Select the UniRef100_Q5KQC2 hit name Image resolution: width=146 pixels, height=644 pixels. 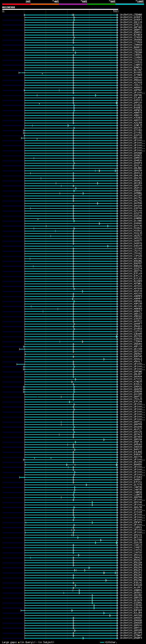(x=131, y=326)
